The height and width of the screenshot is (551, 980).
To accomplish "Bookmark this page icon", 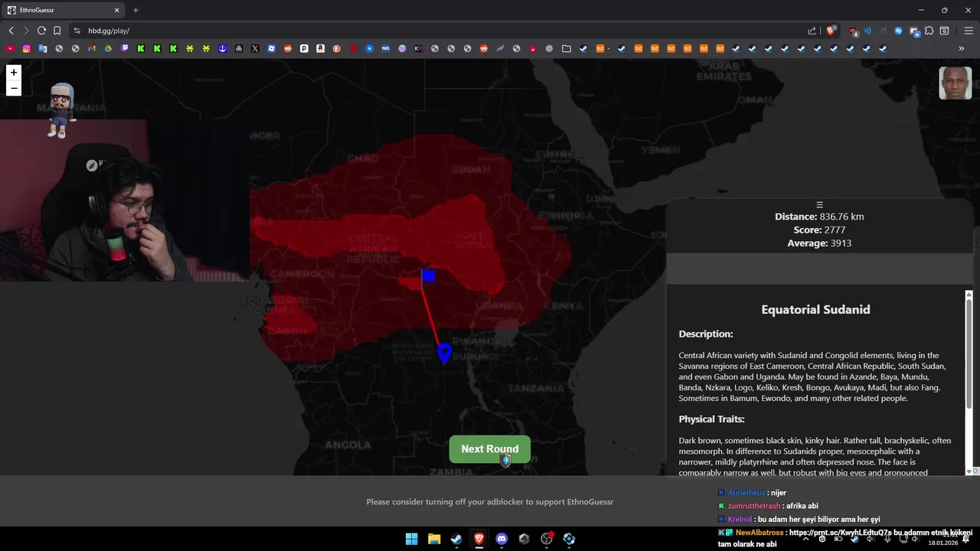I will click(57, 31).
